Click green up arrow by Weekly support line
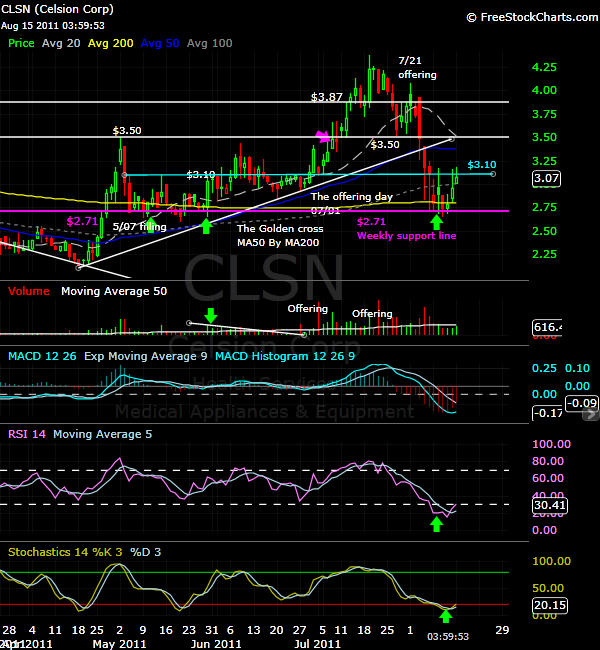The width and height of the screenshot is (600, 650). (436, 222)
